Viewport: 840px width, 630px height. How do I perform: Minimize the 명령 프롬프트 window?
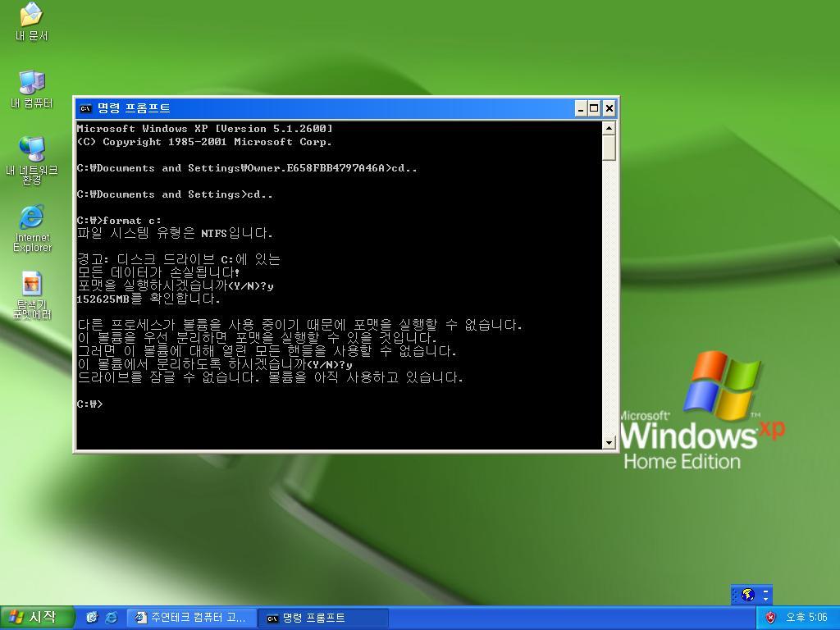pyautogui.click(x=582, y=109)
